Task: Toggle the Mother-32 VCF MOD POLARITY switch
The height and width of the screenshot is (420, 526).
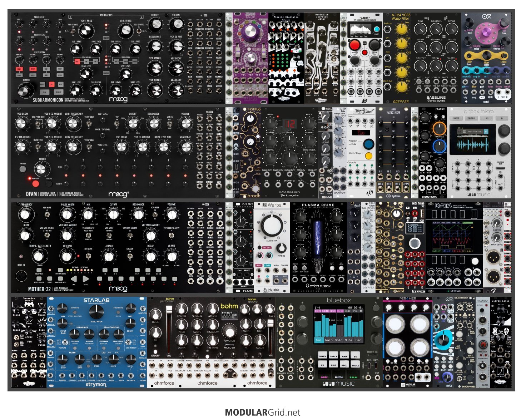Action: coord(172,235)
